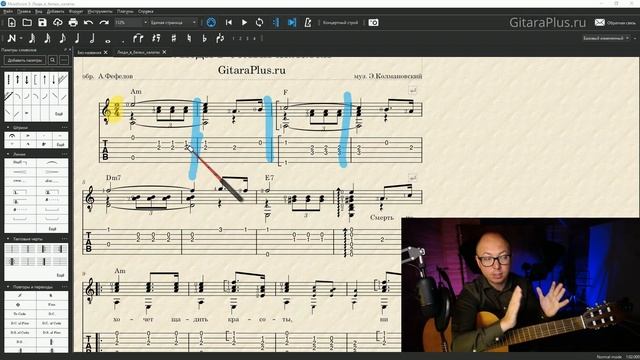Select the whole note duration
The height and width of the screenshot is (360, 640).
click(108, 41)
